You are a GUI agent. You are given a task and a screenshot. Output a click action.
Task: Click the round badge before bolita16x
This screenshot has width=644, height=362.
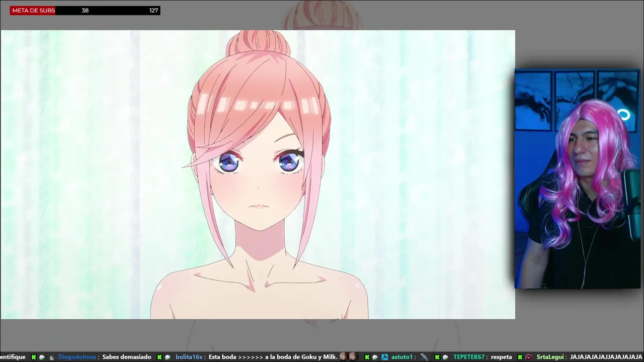[x=168, y=357]
